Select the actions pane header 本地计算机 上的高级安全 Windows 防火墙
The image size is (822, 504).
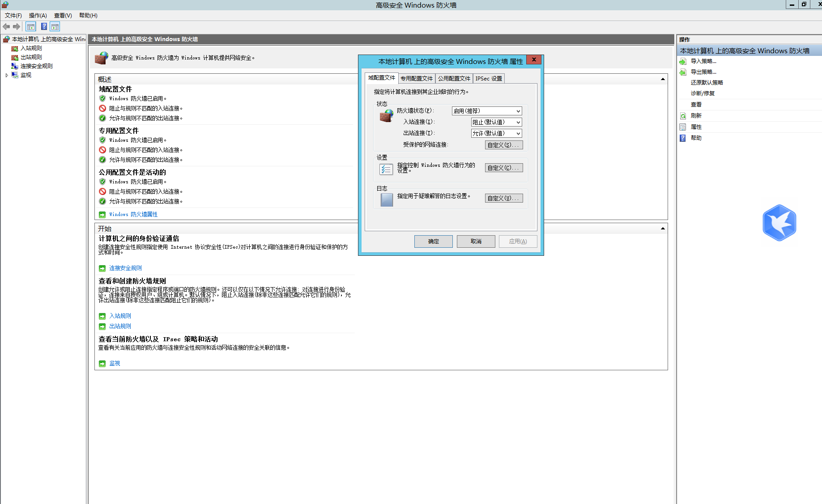coord(750,51)
